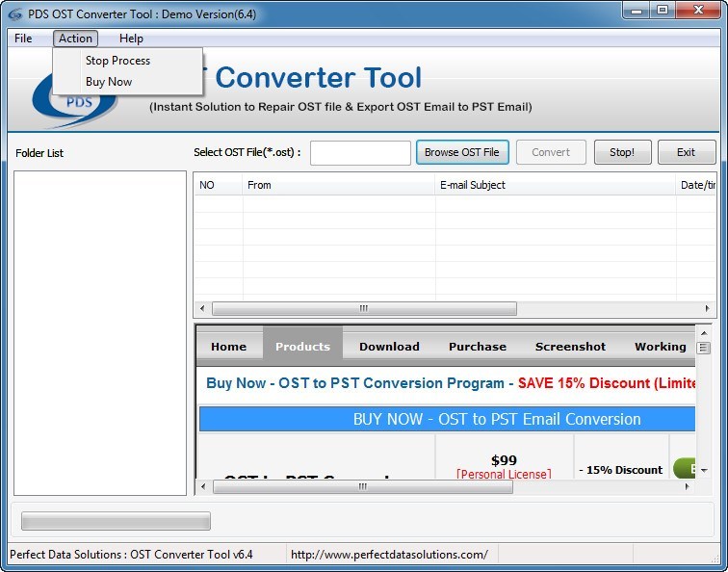
Task: Click the Stop! button
Action: [x=622, y=152]
